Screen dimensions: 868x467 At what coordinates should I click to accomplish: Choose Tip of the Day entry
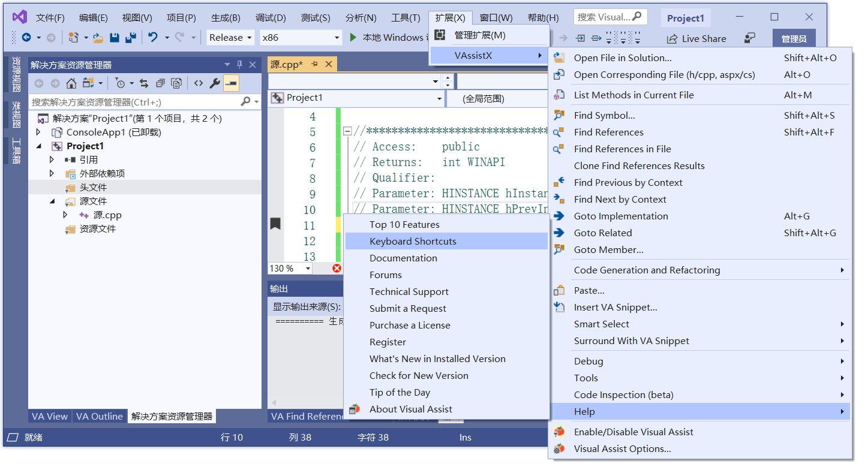[x=400, y=392]
